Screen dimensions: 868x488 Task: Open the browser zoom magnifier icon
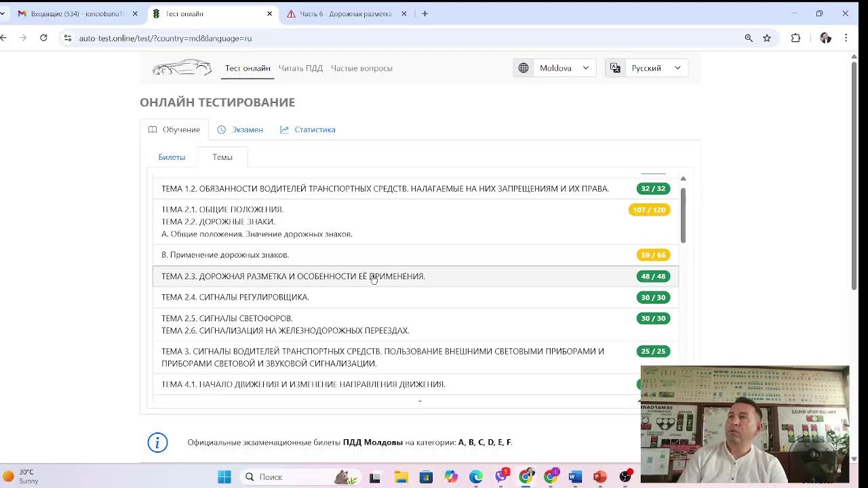pyautogui.click(x=749, y=38)
